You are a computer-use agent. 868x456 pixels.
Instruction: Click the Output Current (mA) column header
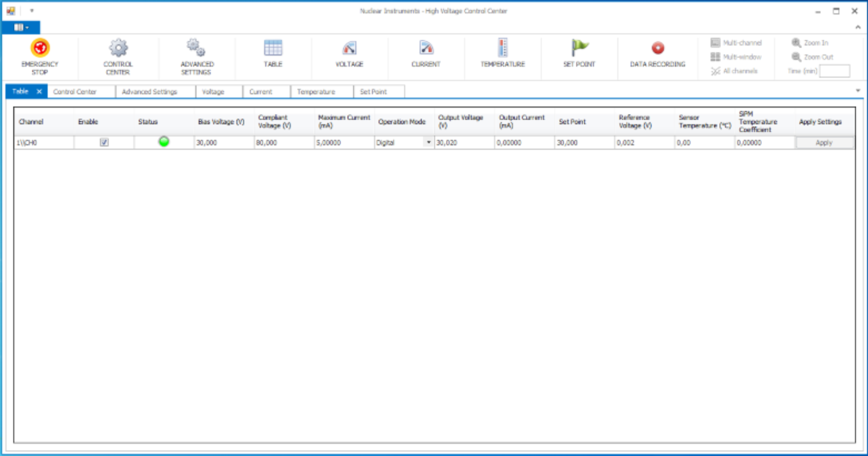(x=524, y=122)
